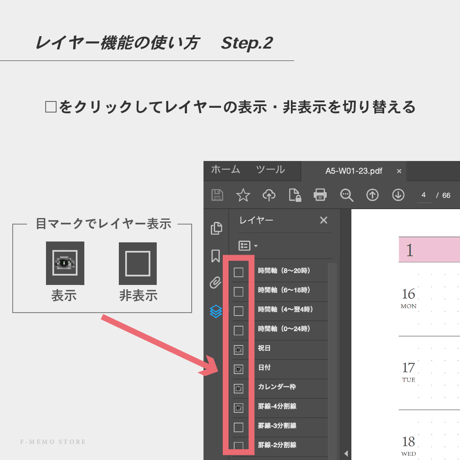Select layer name 時間軸（8〜20時）
460x460 pixels.
(x=284, y=271)
